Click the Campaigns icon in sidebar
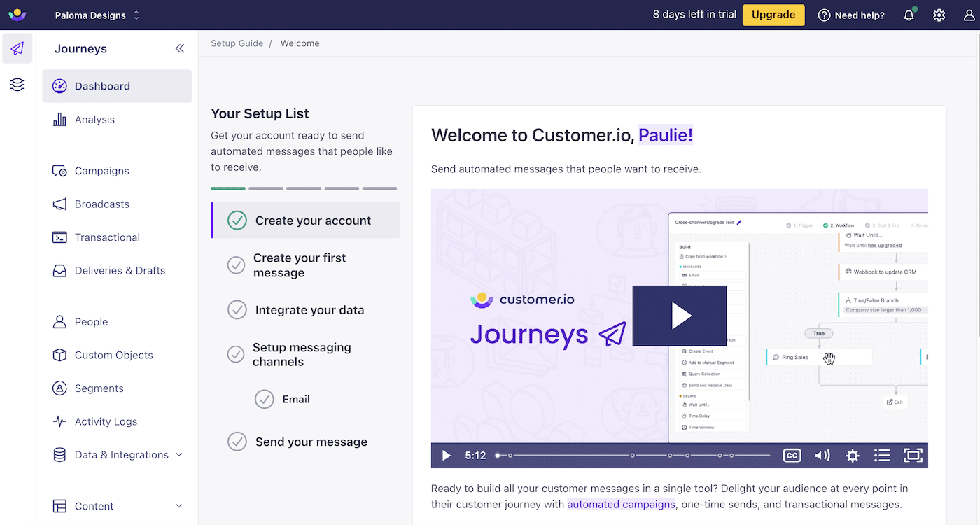980x525 pixels. coord(59,171)
